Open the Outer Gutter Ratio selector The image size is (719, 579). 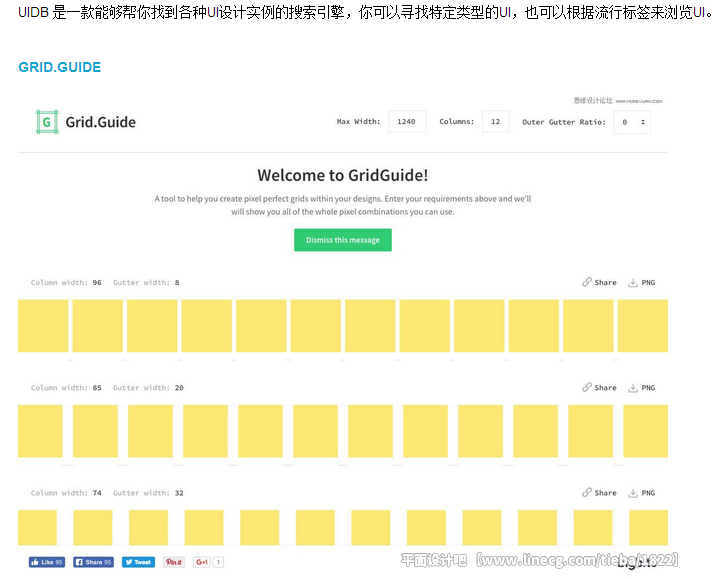click(632, 122)
